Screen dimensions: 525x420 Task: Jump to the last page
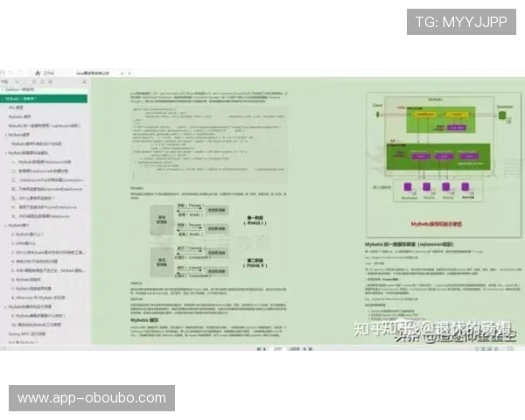tap(311, 348)
